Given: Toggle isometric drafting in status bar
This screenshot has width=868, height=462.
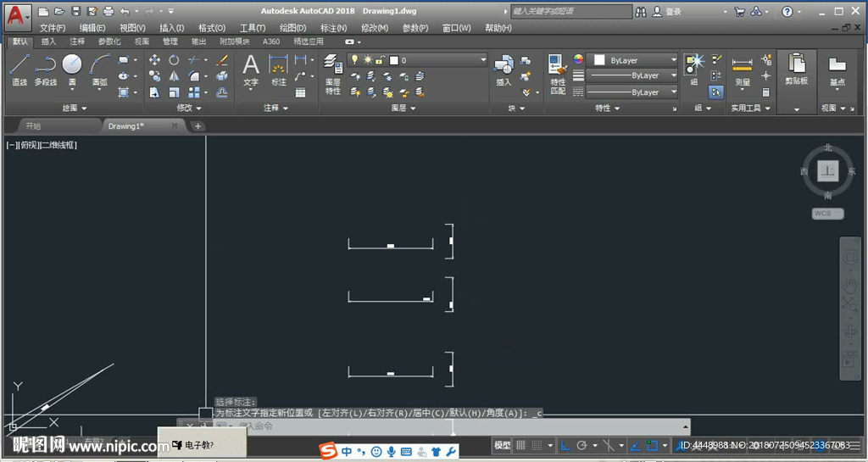Looking at the screenshot, I should coord(608,445).
